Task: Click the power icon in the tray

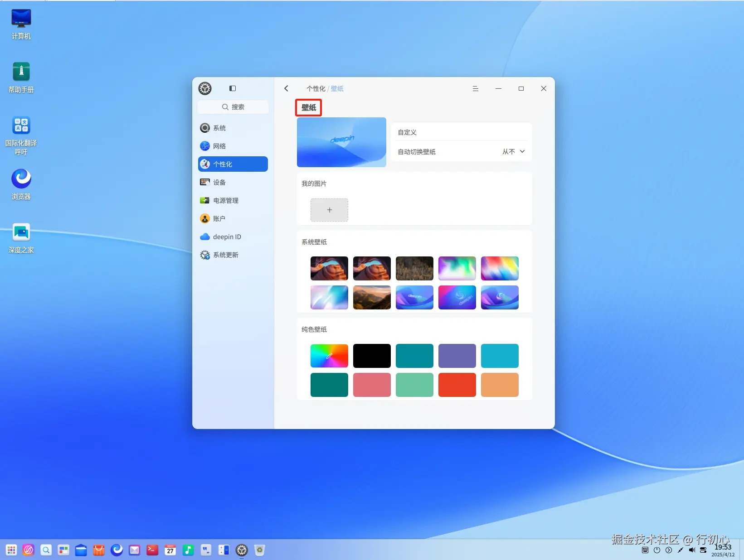Action: (x=657, y=550)
